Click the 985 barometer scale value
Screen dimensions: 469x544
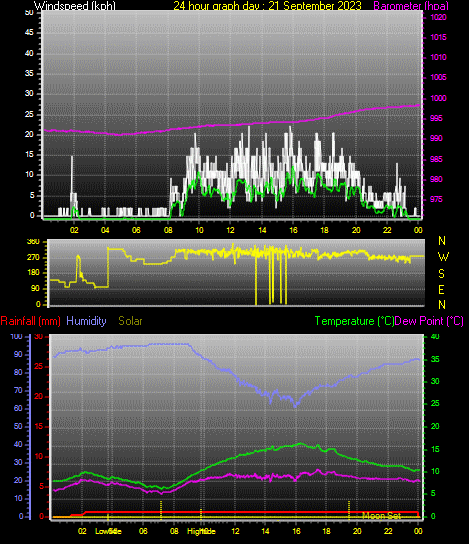pyautogui.click(x=436, y=159)
